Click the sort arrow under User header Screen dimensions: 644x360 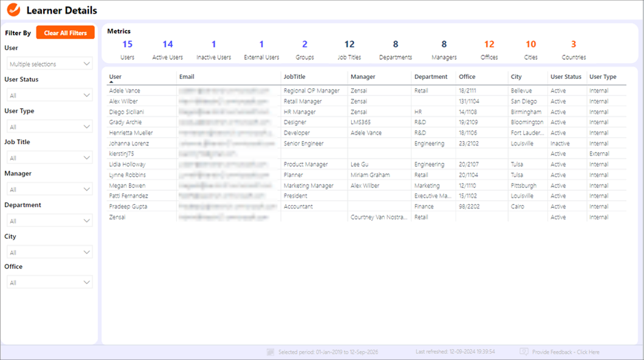(x=111, y=82)
